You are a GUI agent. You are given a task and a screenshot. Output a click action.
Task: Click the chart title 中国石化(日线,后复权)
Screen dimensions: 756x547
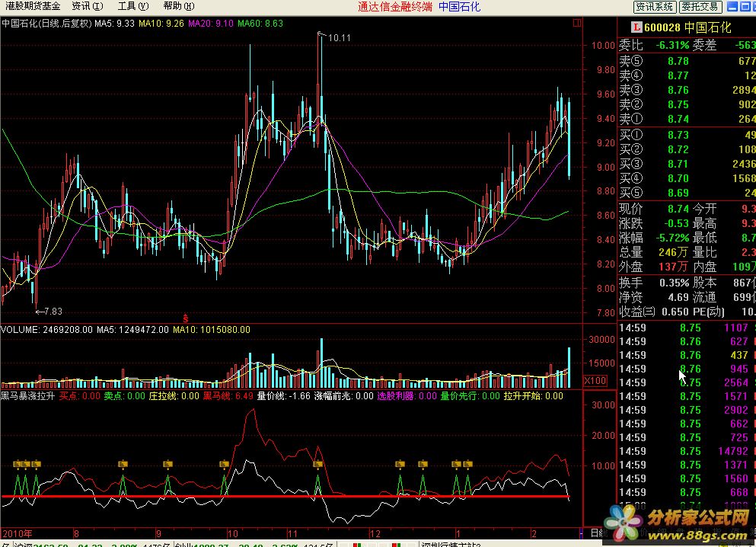46,23
